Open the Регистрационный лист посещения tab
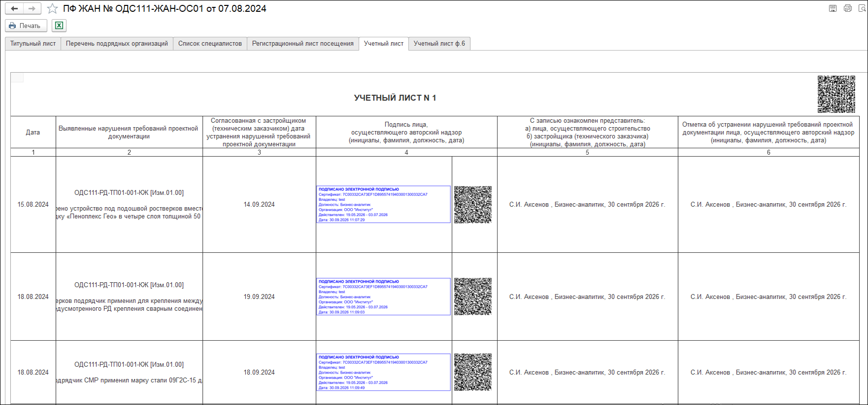 click(303, 44)
